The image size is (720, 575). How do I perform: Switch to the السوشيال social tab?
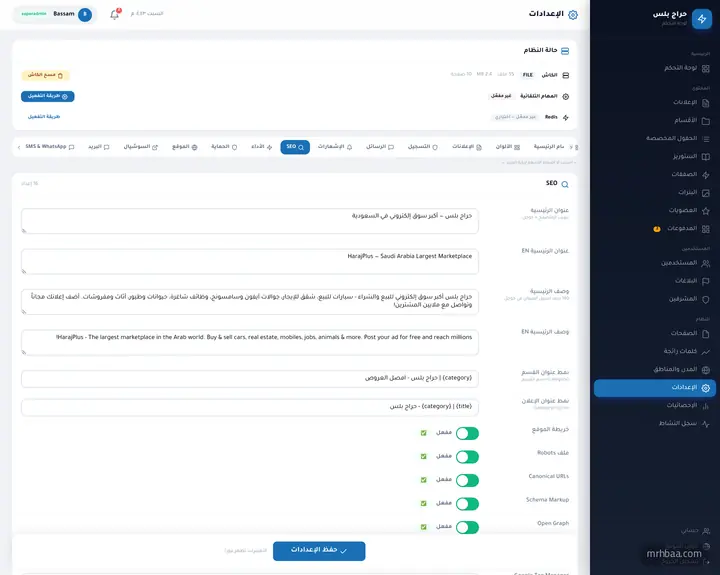pos(141,147)
